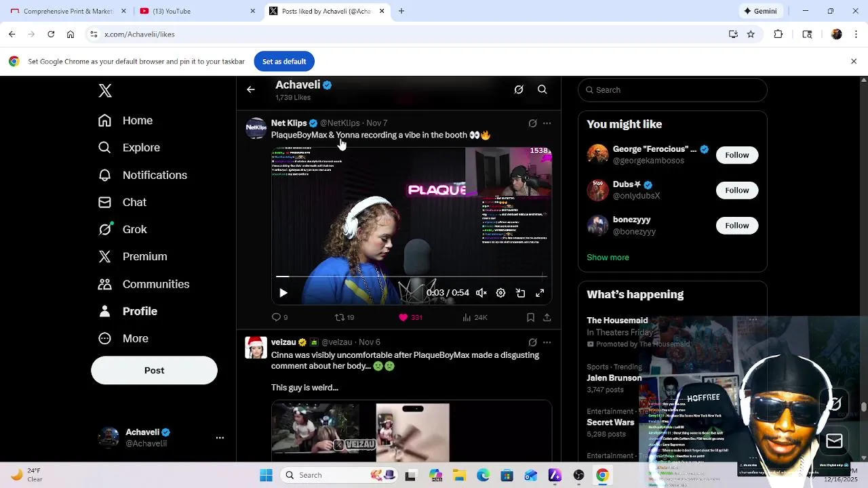Open more options on Net Klips post

(x=547, y=123)
